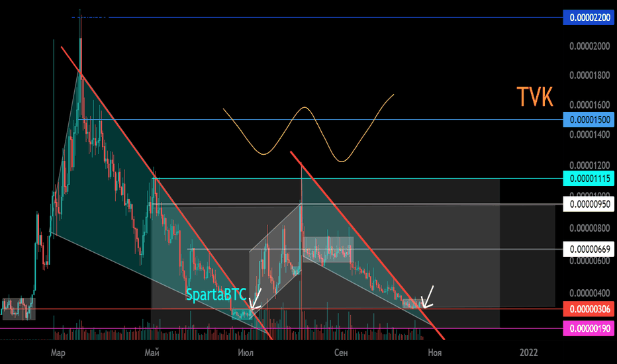Select the cyan SpartaBTC text label

point(216,295)
